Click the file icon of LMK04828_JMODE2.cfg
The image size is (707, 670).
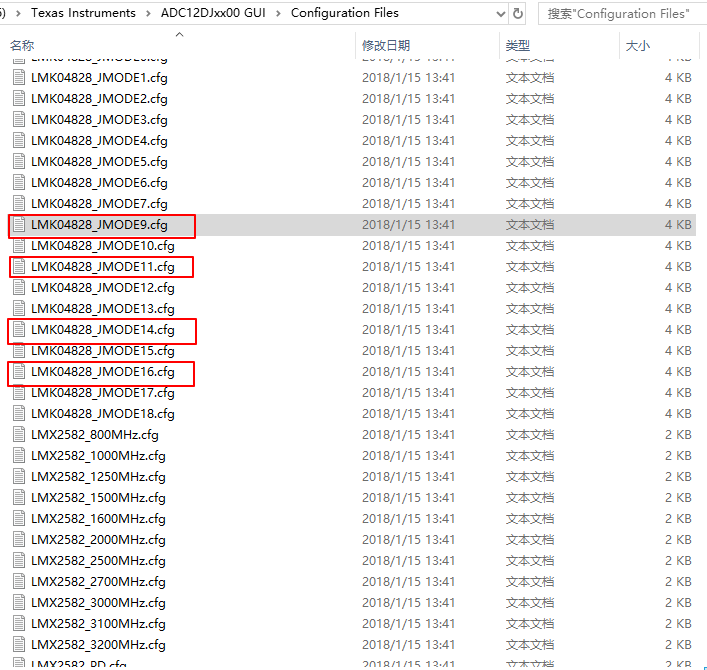[x=19, y=98]
